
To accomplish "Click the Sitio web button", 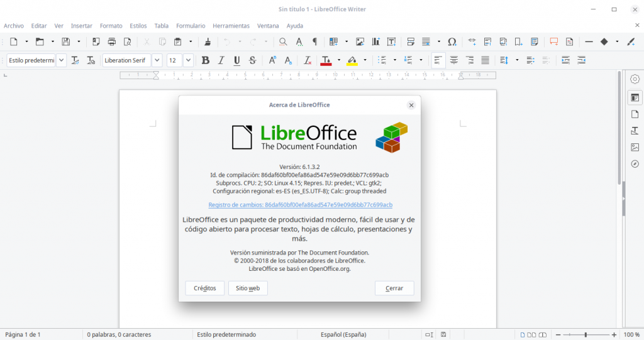I will point(248,288).
